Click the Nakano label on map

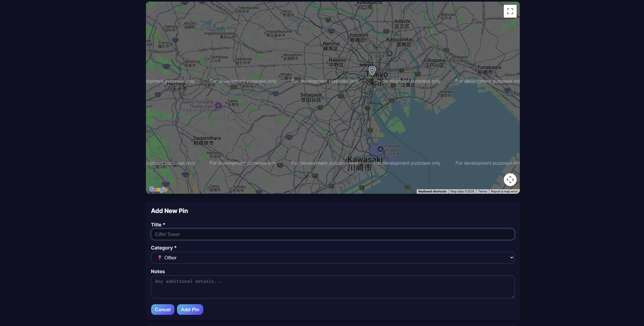(x=337, y=62)
